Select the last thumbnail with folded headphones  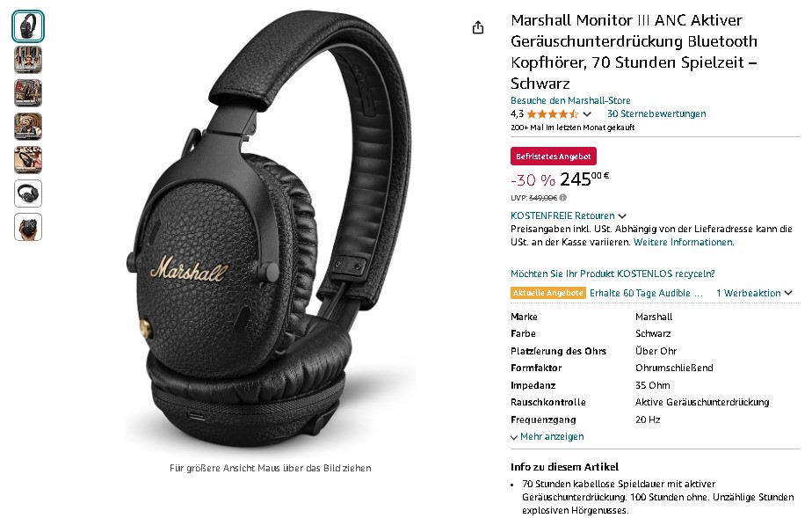[x=28, y=227]
